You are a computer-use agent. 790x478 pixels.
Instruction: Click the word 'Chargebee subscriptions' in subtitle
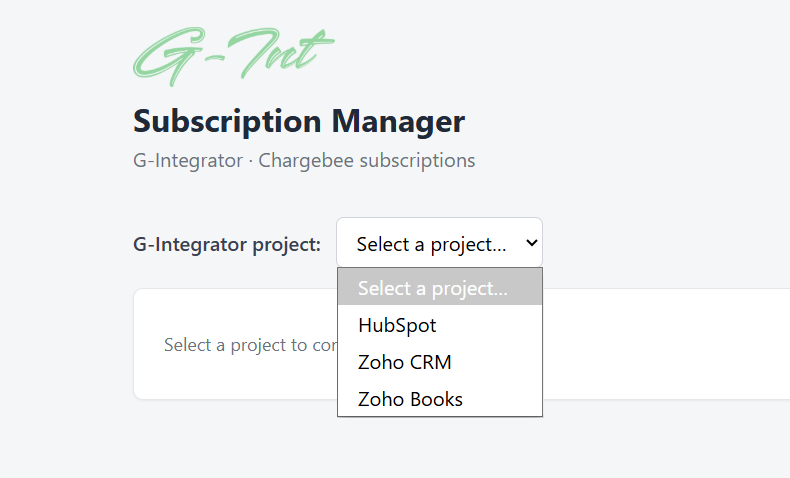coord(367,161)
